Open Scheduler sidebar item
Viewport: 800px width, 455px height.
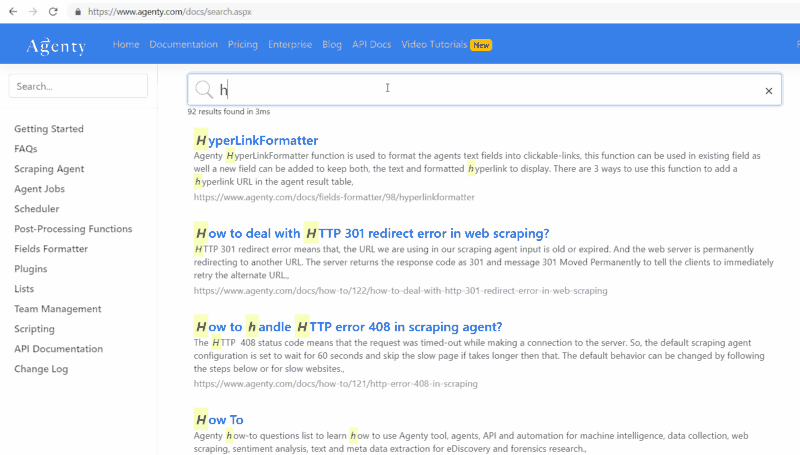click(x=37, y=209)
